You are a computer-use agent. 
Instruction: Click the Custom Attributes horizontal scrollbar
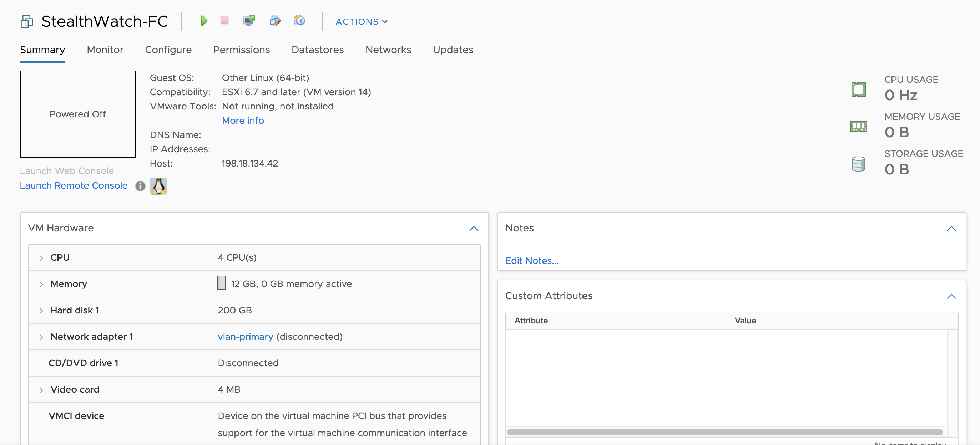[724, 432]
